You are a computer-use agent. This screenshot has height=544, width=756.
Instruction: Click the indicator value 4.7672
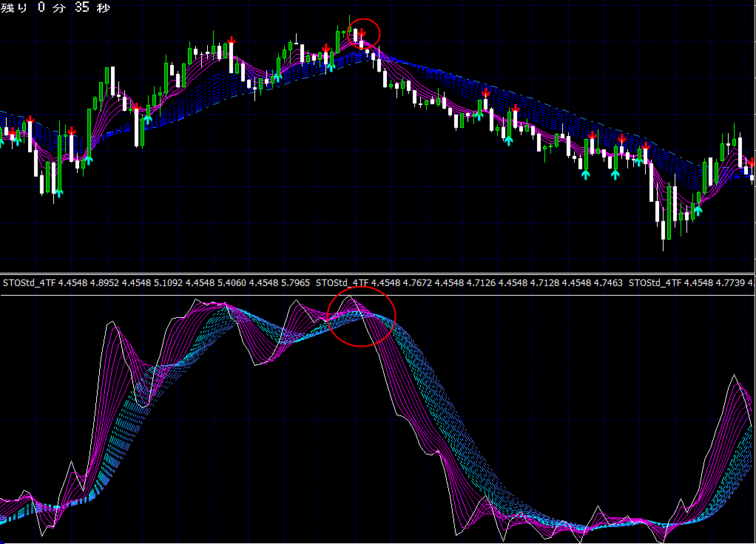tap(417, 283)
